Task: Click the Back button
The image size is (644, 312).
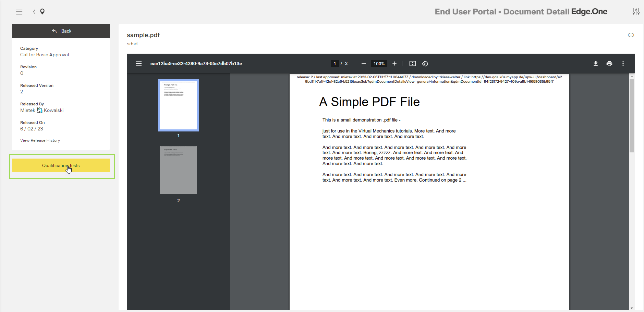Action: 61,31
